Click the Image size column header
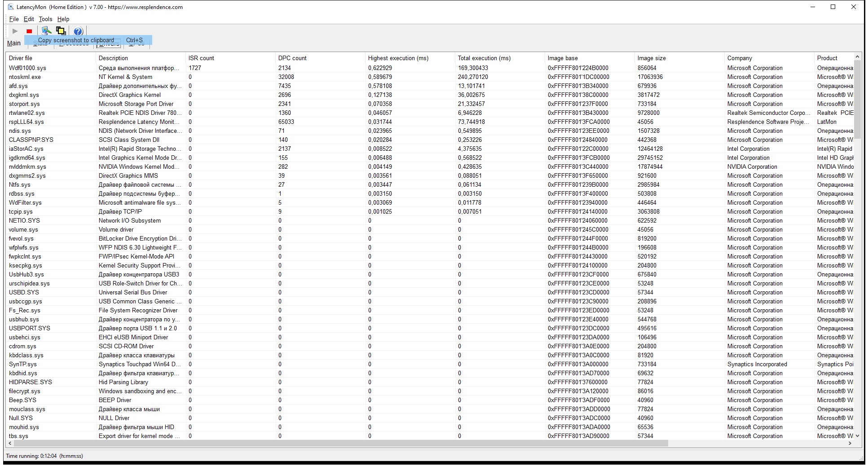The width and height of the screenshot is (868, 465). tap(679, 58)
